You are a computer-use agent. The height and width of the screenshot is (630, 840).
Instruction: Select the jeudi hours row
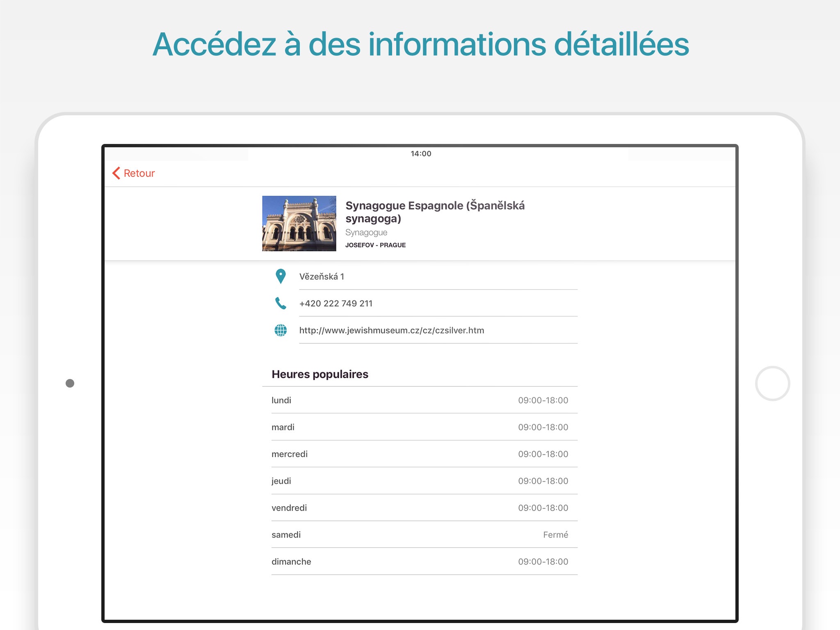[x=420, y=481]
